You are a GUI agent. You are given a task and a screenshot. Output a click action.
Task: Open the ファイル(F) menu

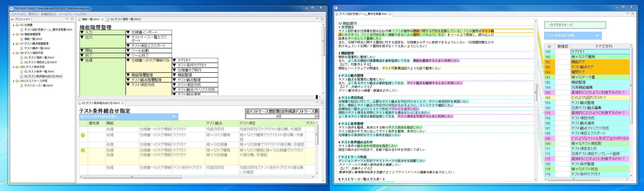tap(18, 14)
